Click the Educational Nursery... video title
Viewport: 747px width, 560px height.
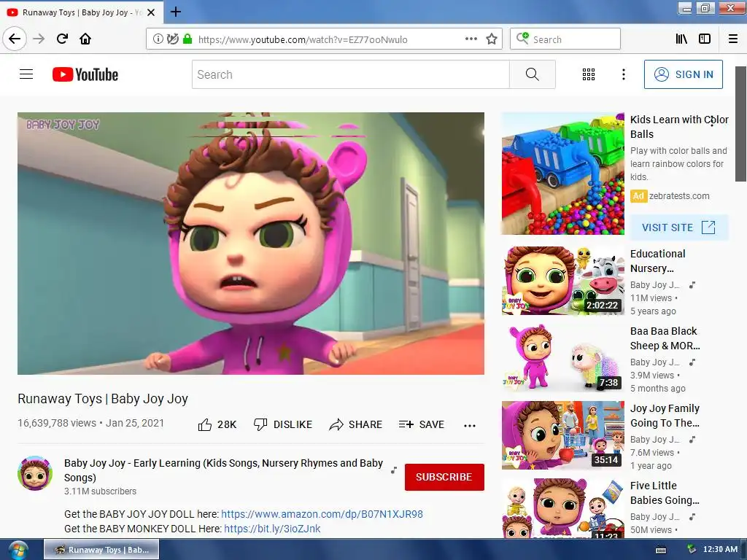(x=657, y=261)
